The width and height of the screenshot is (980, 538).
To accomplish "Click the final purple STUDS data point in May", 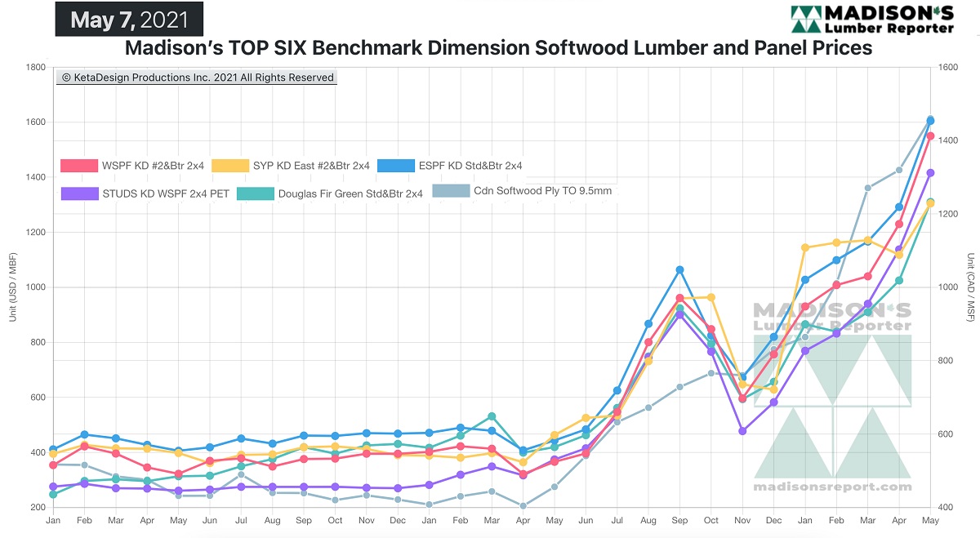I will tap(930, 173).
